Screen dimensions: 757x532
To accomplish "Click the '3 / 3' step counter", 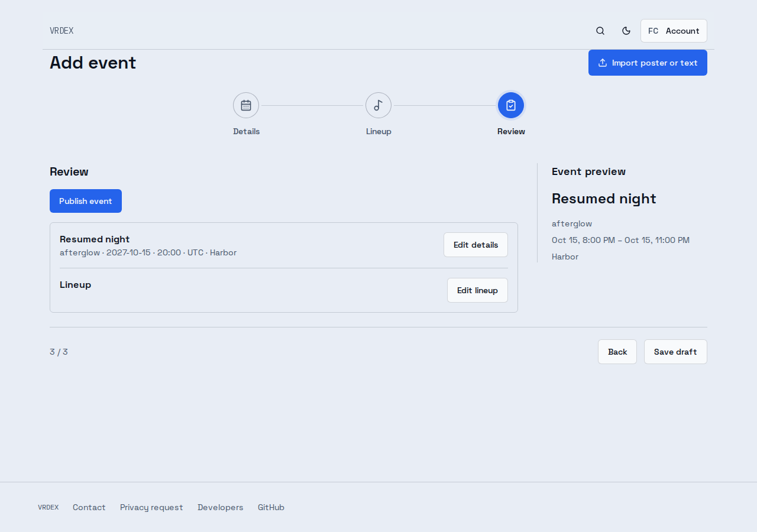I will (x=59, y=352).
